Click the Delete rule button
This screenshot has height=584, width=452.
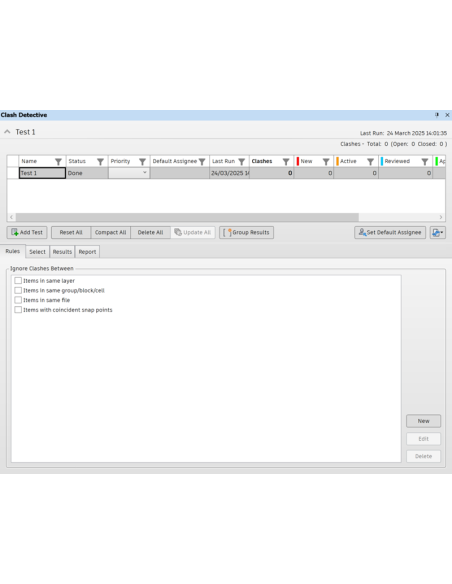pyautogui.click(x=423, y=456)
